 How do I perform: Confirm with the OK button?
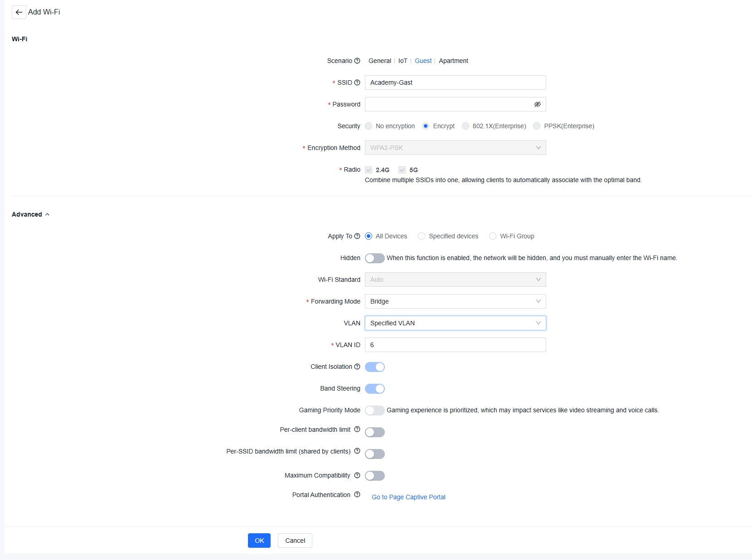pyautogui.click(x=259, y=541)
